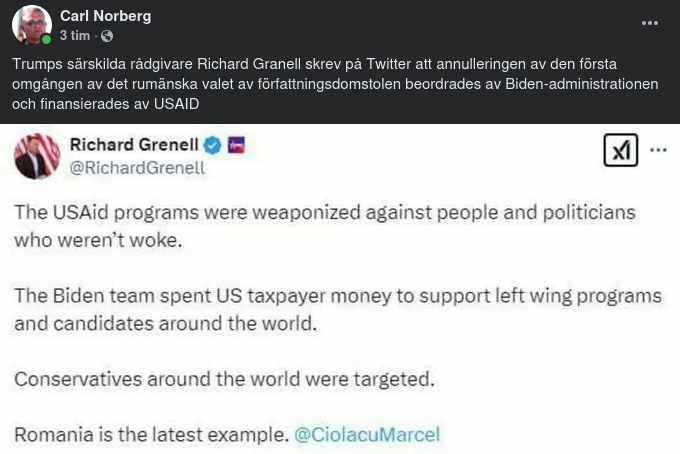The image size is (680, 454).
Task: Click the Swedish post caption text
Action: coord(335,84)
